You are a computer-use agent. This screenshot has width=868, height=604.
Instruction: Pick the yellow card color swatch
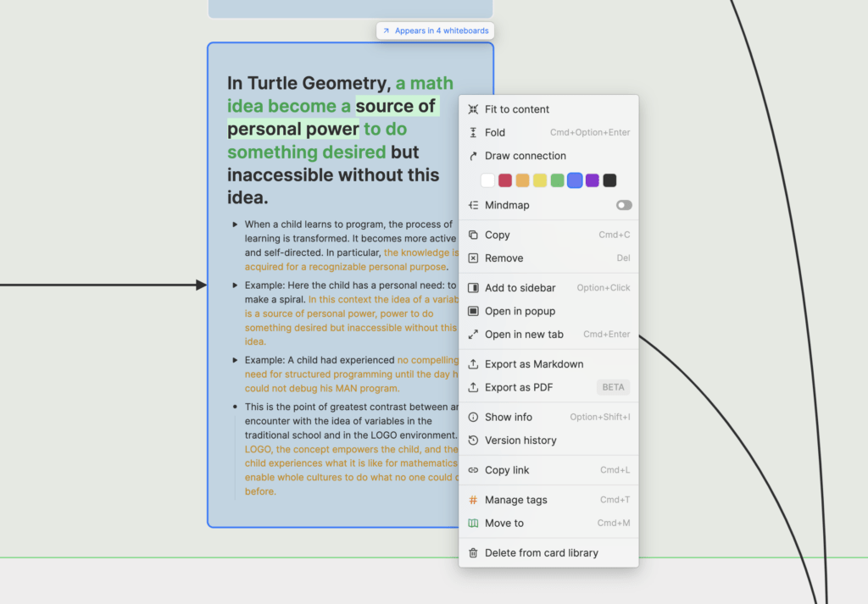(x=540, y=180)
